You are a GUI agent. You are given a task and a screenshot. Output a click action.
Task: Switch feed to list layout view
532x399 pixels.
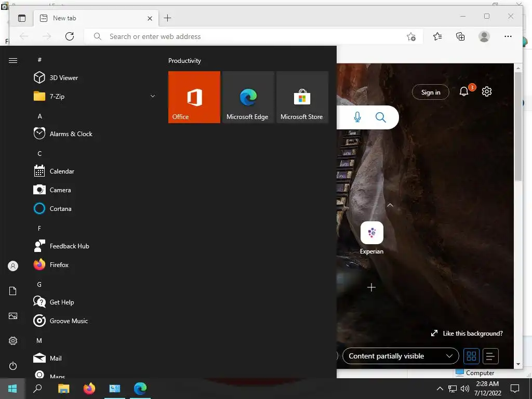(x=490, y=356)
